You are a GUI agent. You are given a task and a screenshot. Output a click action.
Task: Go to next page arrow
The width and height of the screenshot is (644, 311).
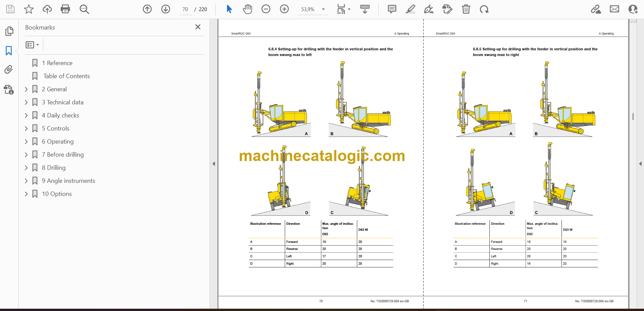point(166,9)
